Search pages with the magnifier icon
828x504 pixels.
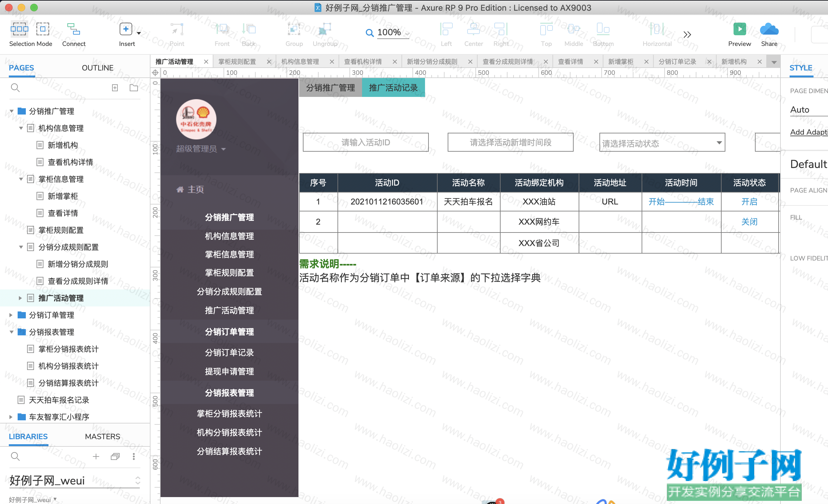coord(15,88)
